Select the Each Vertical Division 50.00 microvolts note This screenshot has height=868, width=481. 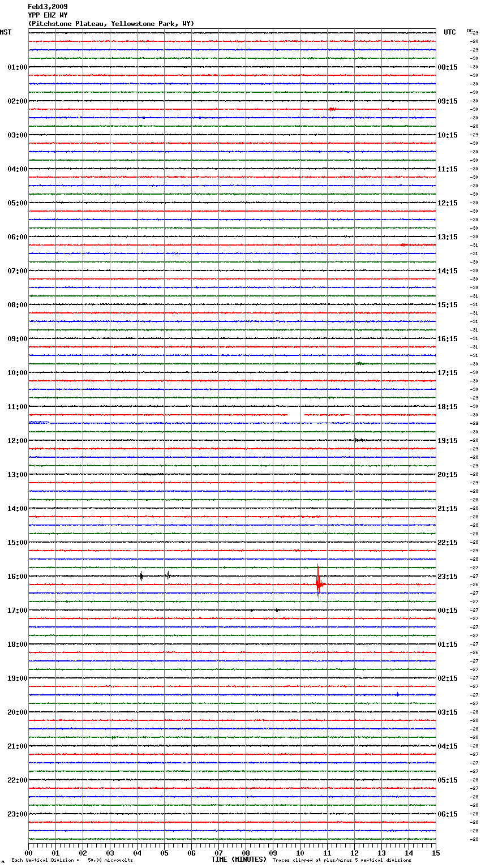point(72,861)
